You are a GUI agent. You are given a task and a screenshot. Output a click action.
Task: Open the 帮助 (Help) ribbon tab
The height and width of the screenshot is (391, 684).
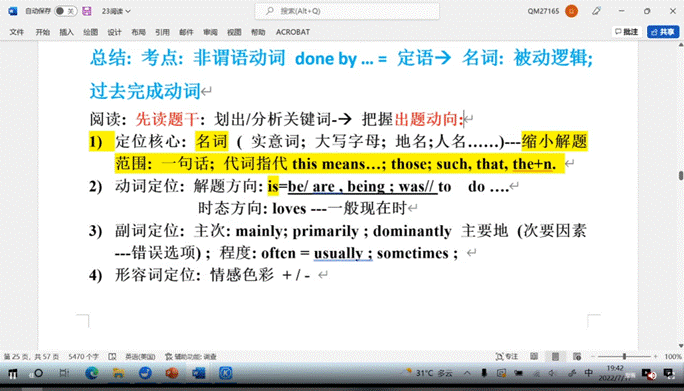click(258, 32)
